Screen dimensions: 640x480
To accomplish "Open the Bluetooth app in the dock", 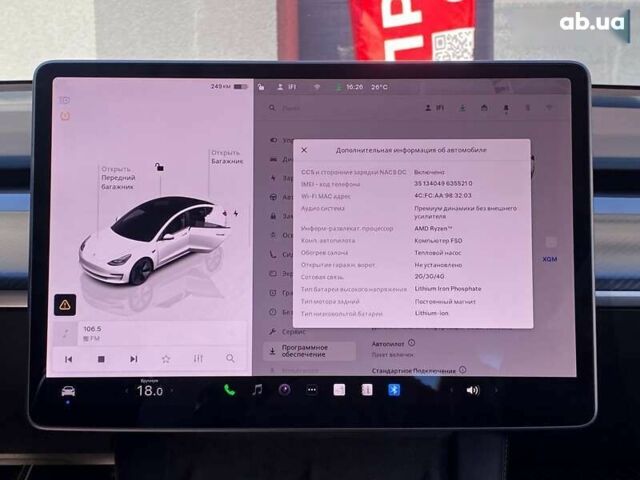I will coord(394,390).
